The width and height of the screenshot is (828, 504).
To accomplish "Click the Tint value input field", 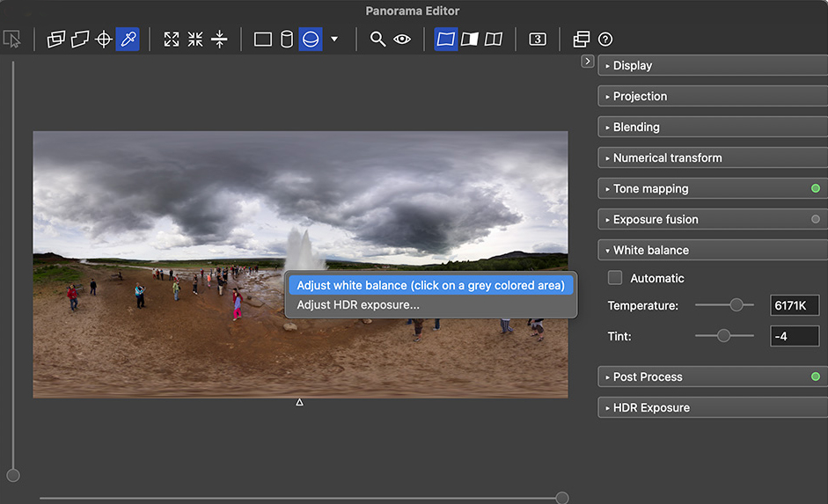I will pyautogui.click(x=794, y=335).
